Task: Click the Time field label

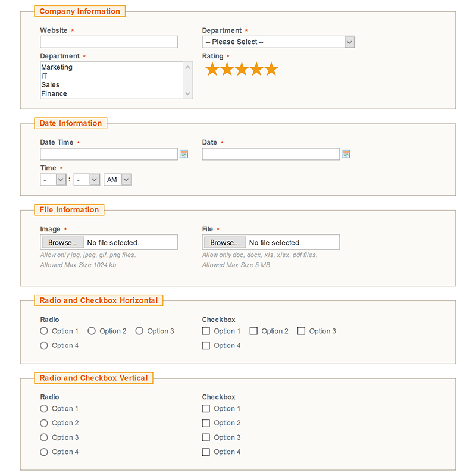Action: pos(48,168)
